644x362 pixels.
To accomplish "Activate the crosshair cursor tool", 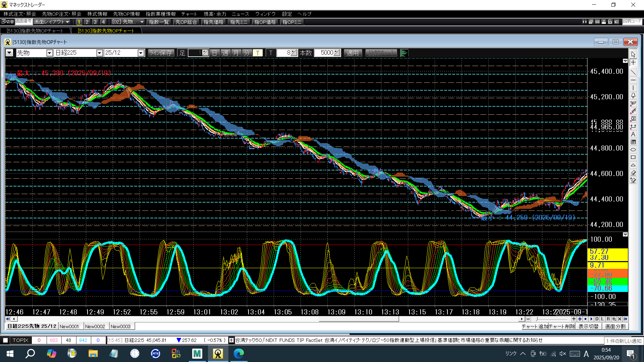I will pos(633,63).
